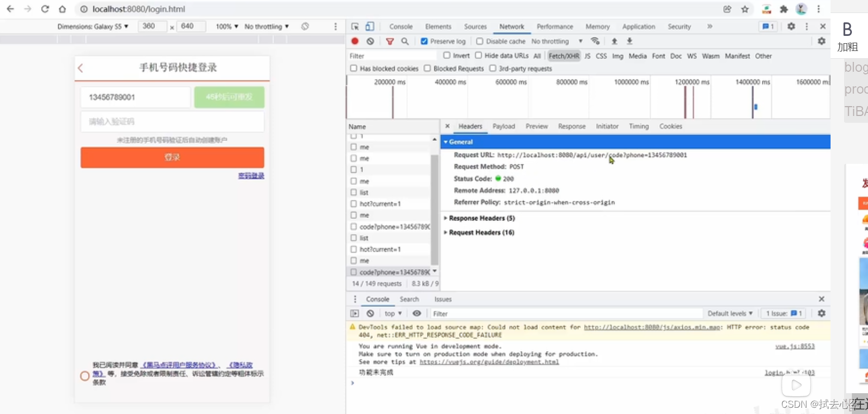Activate the inspect element picker icon
Screen dimensions: 868x414
click(355, 27)
